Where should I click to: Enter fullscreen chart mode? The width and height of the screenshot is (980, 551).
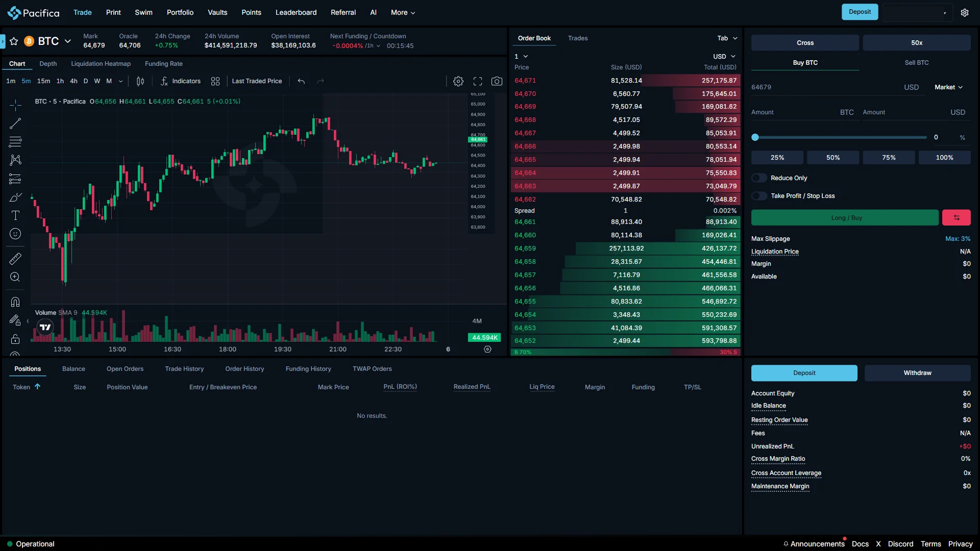[478, 81]
